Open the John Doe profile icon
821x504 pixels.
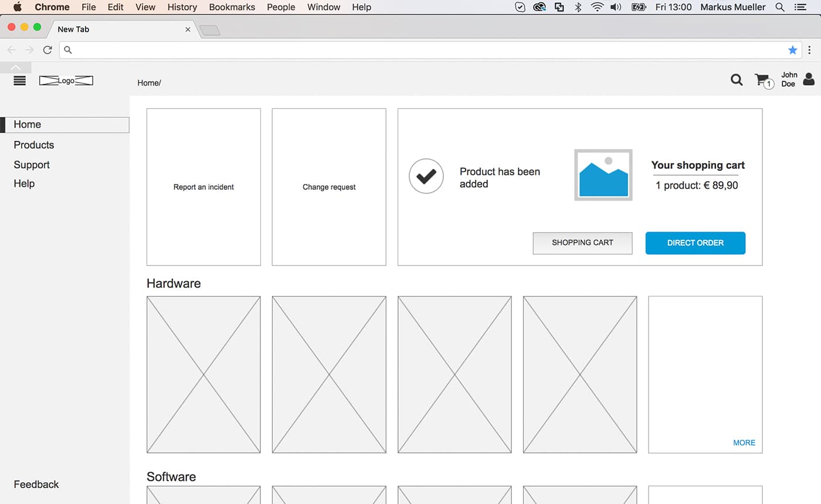pyautogui.click(x=808, y=80)
